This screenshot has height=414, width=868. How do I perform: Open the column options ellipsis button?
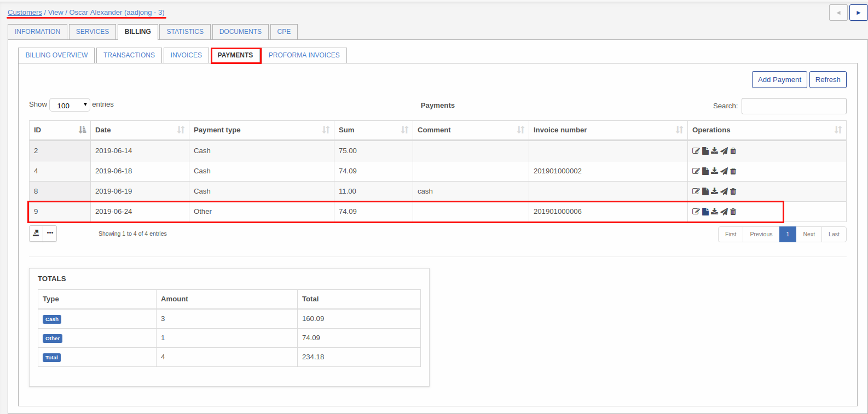point(50,234)
